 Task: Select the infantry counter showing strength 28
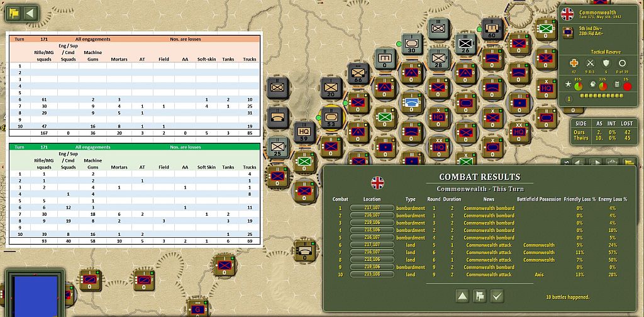(439, 58)
